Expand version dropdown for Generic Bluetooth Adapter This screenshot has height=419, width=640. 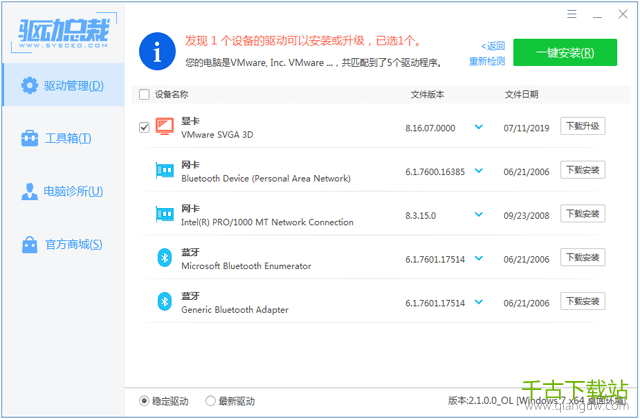[478, 301]
